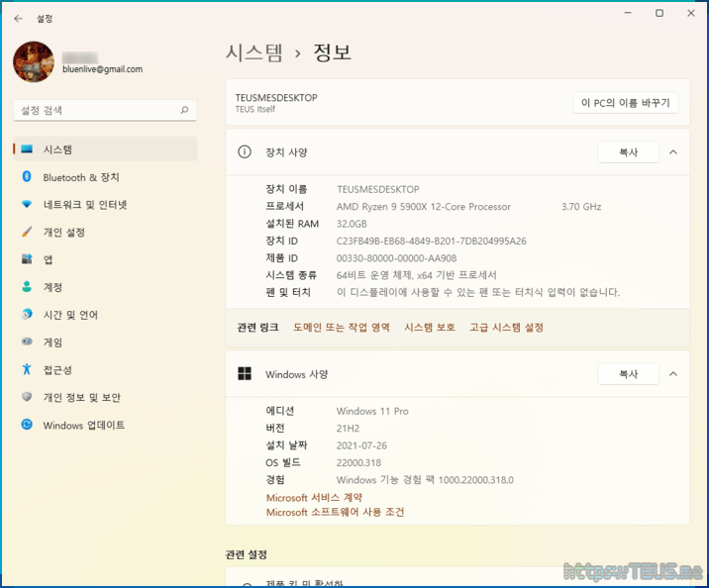The width and height of the screenshot is (709, 588).
Task: Open 네트워크 및 인터넷 settings
Action: [105, 205]
